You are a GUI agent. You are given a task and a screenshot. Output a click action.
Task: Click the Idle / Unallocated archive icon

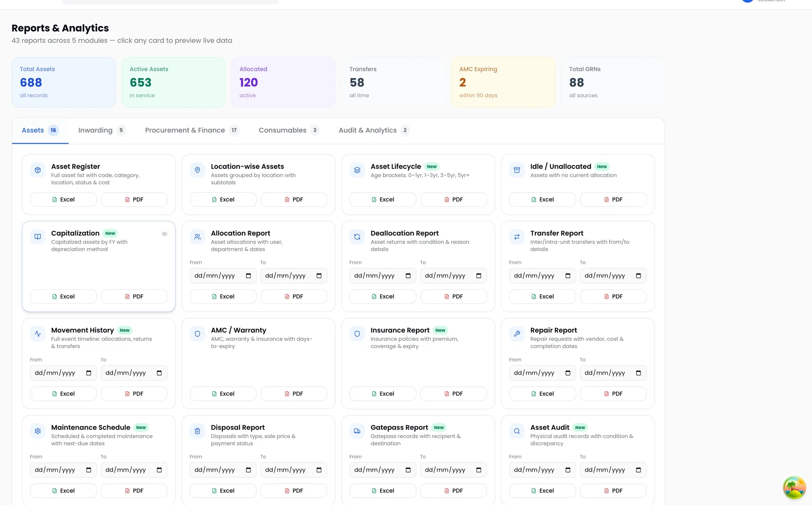click(517, 170)
